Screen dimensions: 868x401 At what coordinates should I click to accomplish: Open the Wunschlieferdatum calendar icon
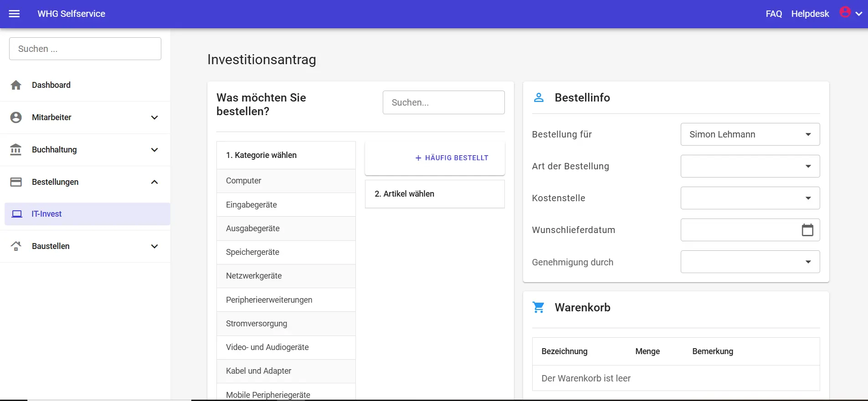(807, 230)
